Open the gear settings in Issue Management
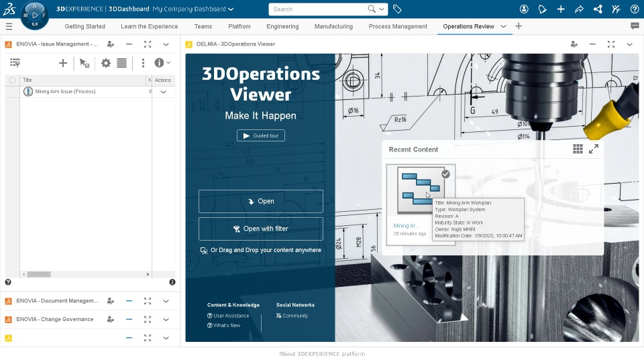Screen dimensions: 644x362 click(106, 63)
